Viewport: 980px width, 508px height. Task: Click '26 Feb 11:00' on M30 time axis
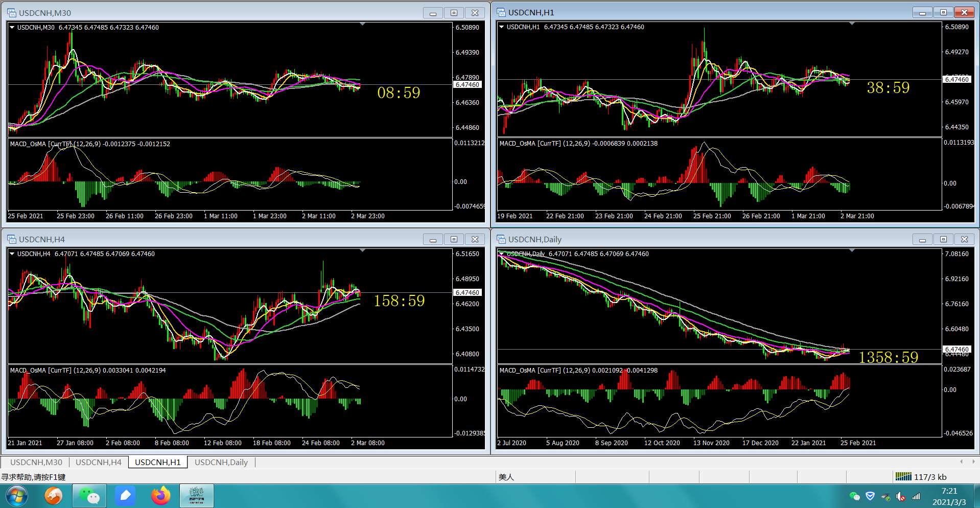click(x=124, y=216)
